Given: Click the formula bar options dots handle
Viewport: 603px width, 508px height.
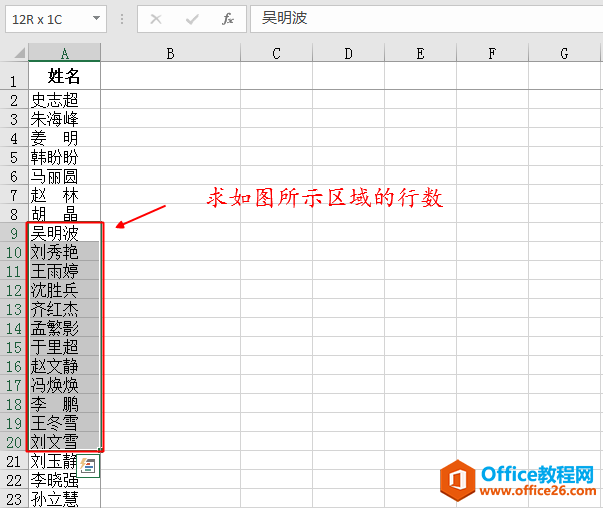Looking at the screenshot, I should (x=122, y=19).
